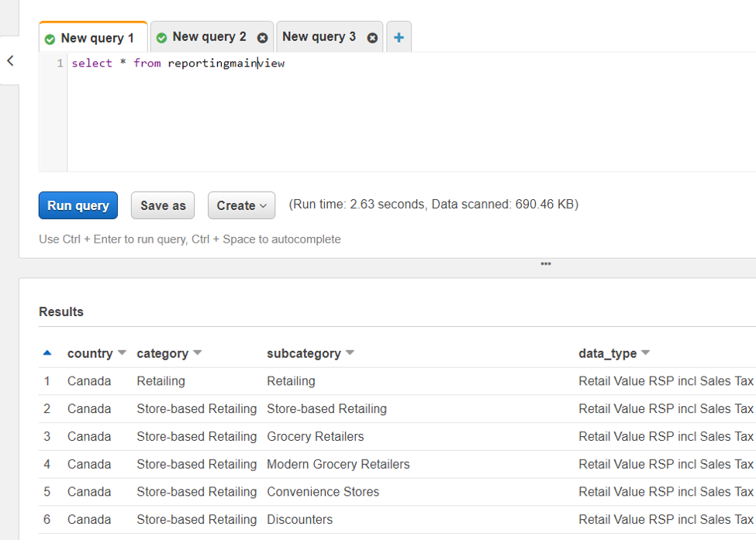Collapse the left sidebar using the chevron
The width and height of the screenshot is (756, 540).
point(11,60)
